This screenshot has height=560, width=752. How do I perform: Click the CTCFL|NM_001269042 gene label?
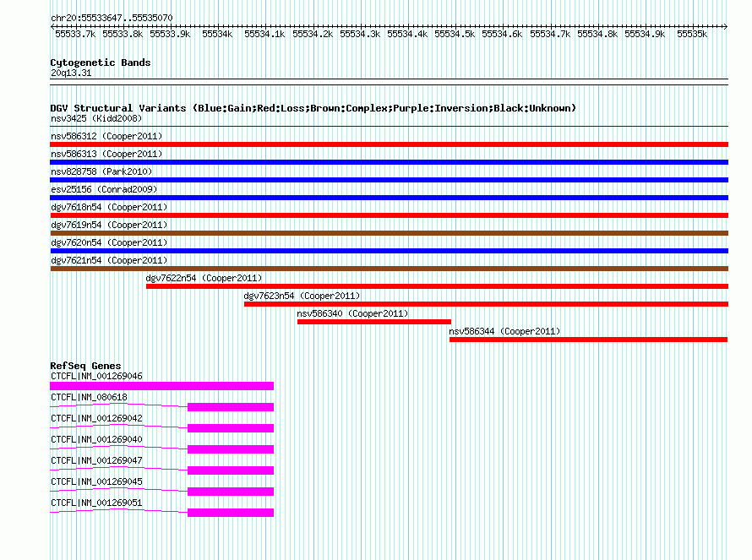tap(96, 418)
